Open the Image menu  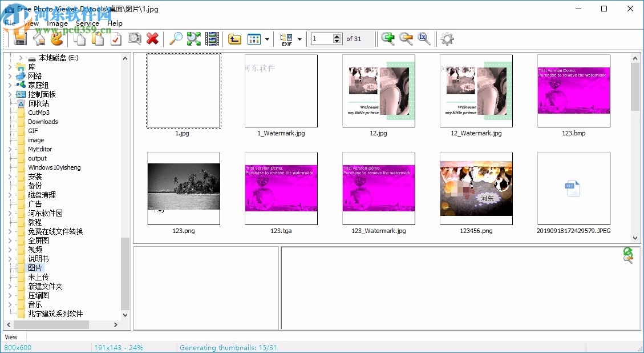pos(56,23)
